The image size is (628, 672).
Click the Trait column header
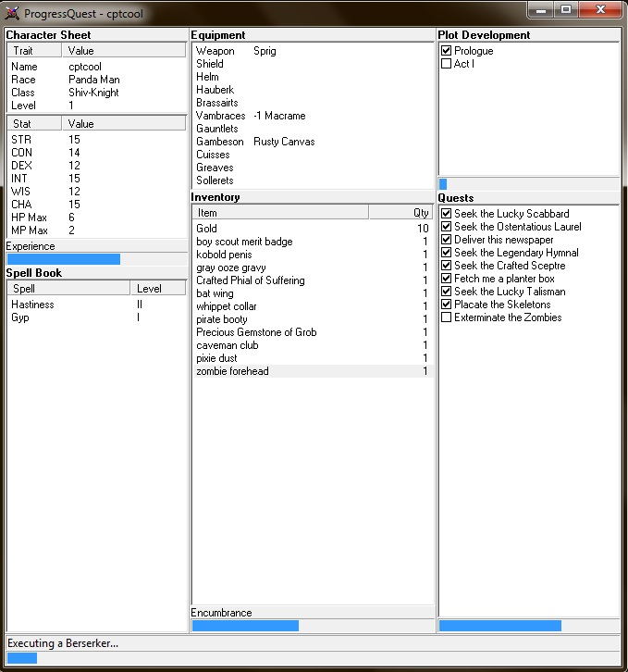pyautogui.click(x=34, y=51)
